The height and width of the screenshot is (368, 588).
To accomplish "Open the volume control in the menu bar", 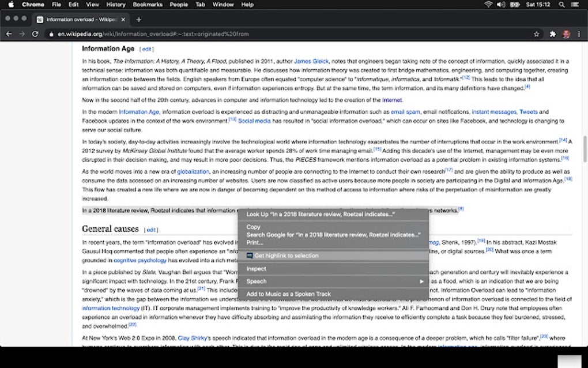I will point(500,5).
